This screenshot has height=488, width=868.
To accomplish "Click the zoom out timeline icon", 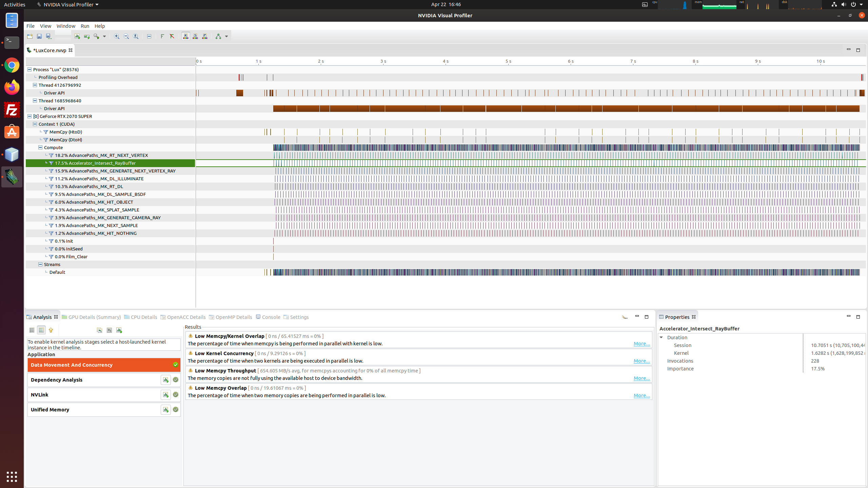I will point(126,36).
